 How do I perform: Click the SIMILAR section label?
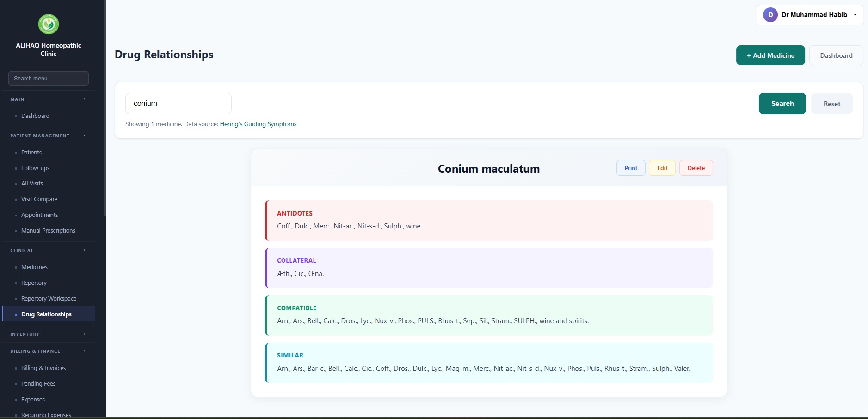tap(290, 355)
